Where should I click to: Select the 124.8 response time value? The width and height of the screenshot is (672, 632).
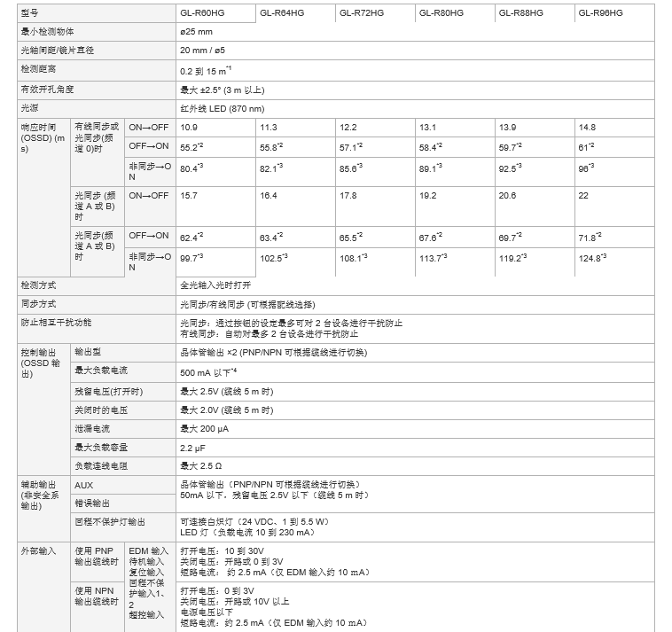click(592, 258)
